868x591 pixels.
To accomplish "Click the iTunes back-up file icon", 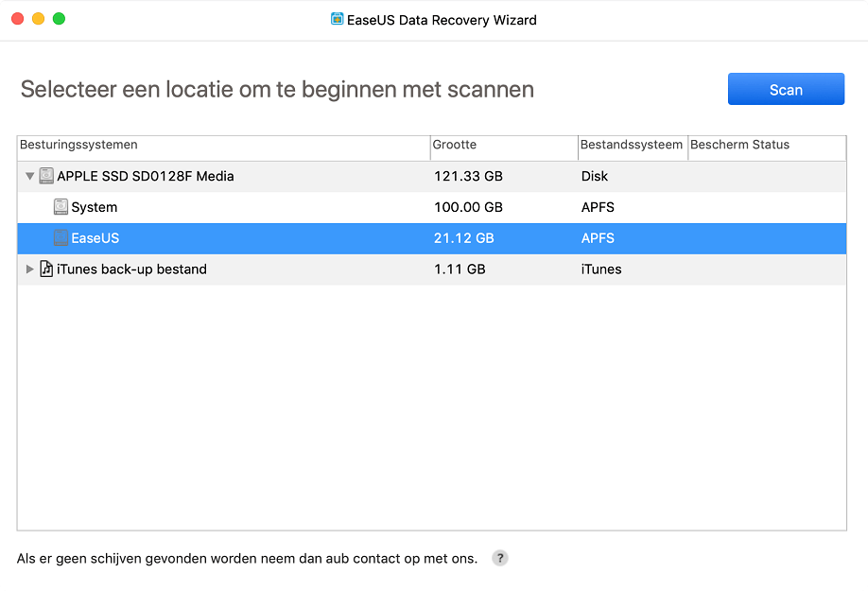I will (46, 269).
